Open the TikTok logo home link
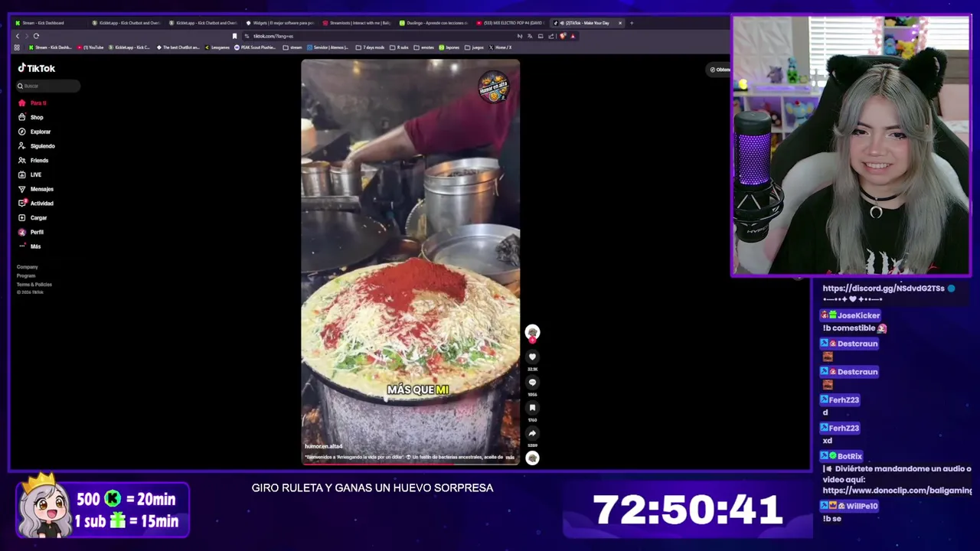Screen dimensions: 980x551 (x=37, y=68)
